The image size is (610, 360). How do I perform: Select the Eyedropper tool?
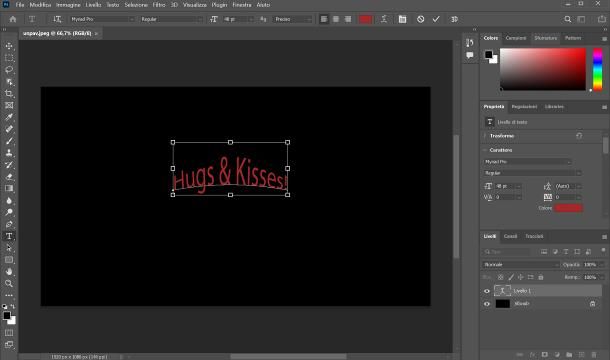click(9, 117)
